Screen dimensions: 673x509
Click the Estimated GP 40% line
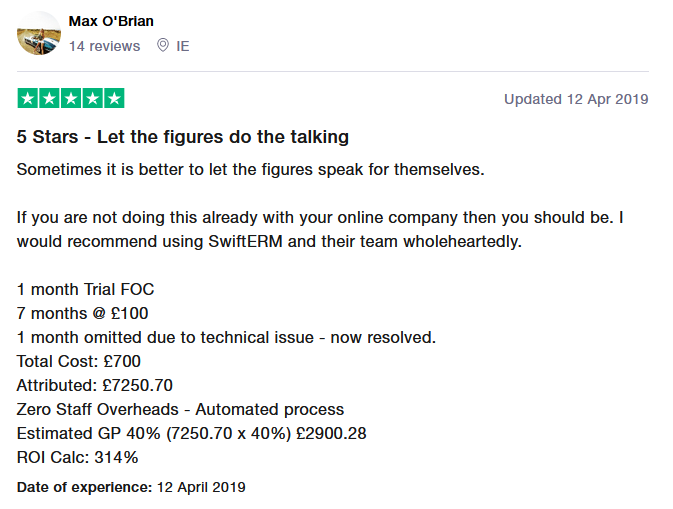191,433
